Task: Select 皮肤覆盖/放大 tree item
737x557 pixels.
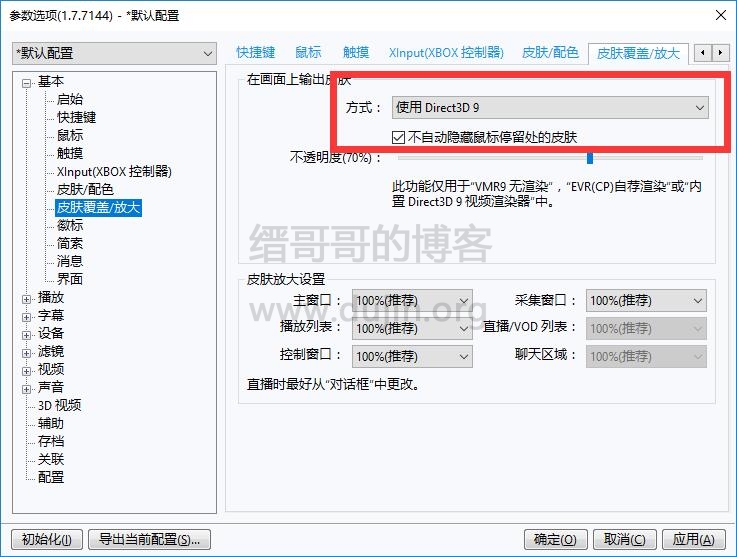Action: click(99, 207)
